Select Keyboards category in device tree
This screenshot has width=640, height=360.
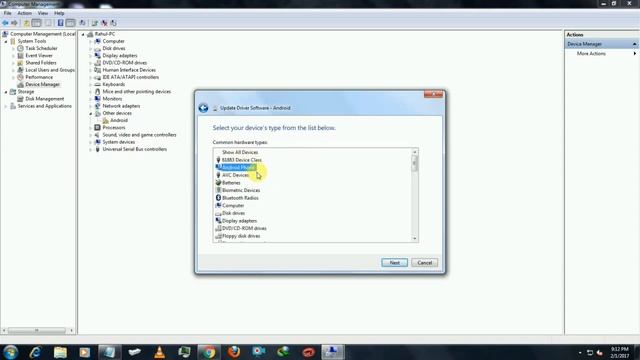coord(113,84)
